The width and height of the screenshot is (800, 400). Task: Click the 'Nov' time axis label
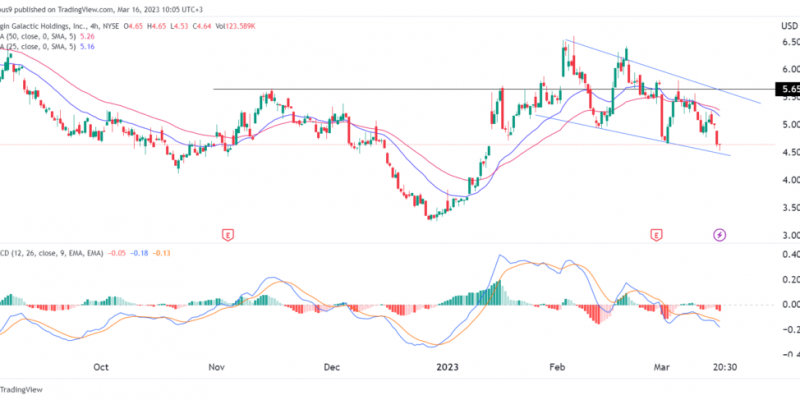pos(217,367)
